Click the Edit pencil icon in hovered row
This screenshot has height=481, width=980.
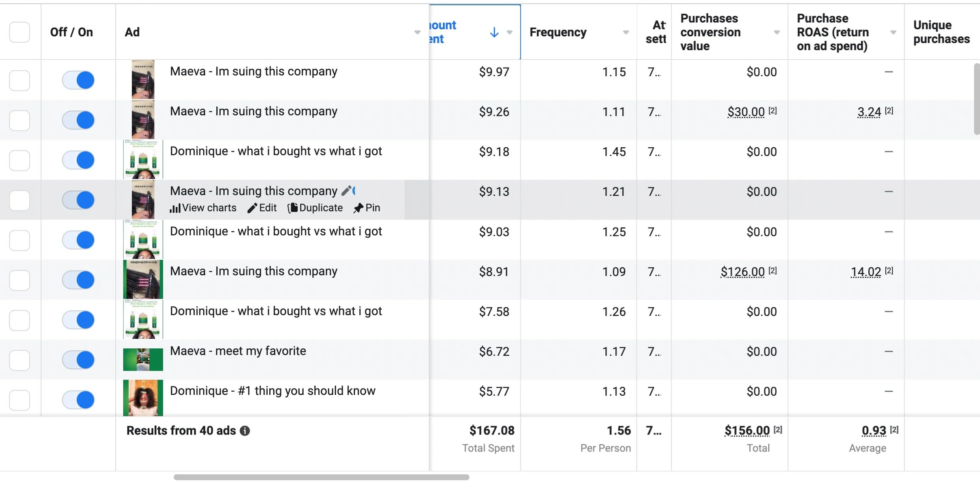[x=252, y=208]
